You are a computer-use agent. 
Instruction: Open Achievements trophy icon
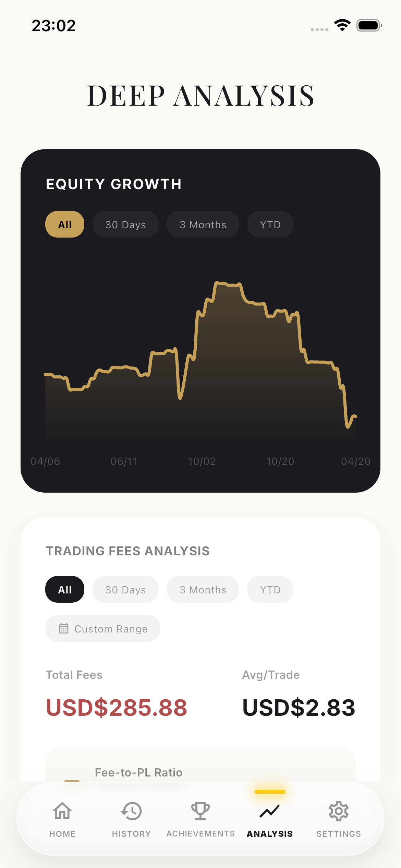[x=200, y=811]
